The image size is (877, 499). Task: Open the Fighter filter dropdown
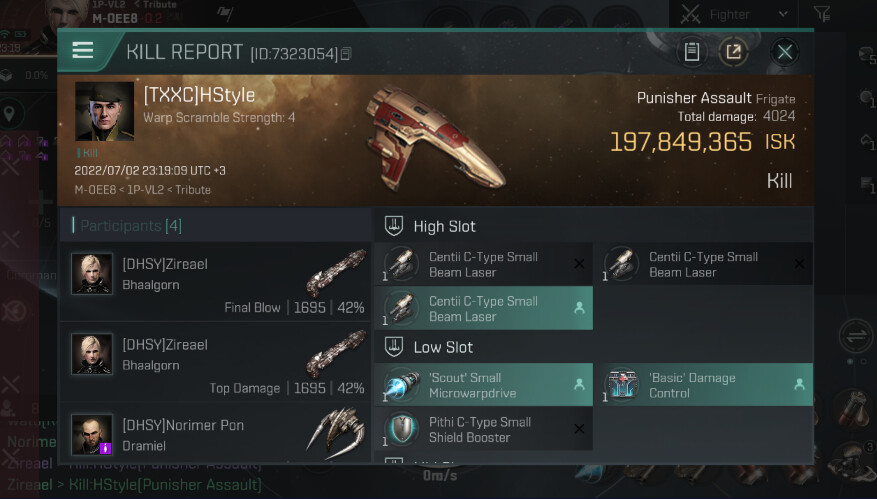coord(734,15)
